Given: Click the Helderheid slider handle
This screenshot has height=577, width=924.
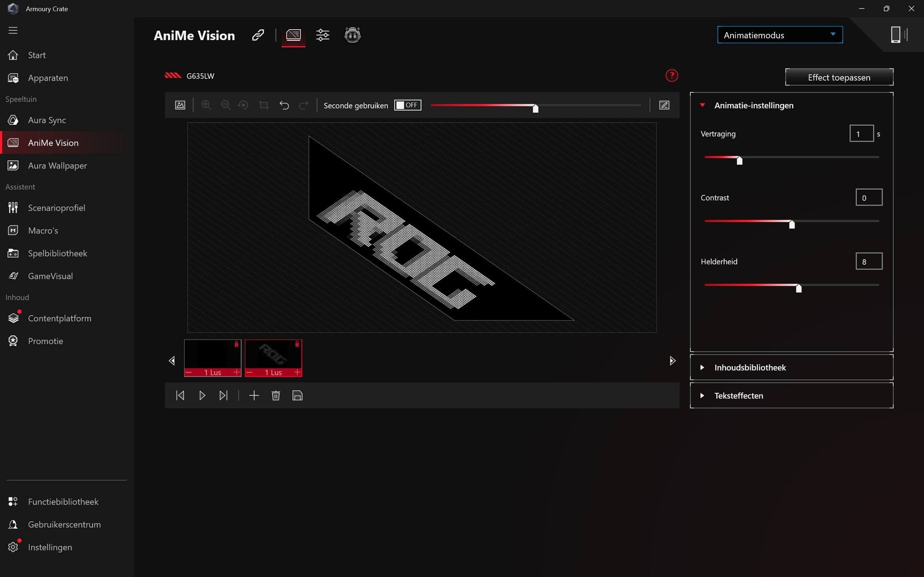Looking at the screenshot, I should pos(798,288).
